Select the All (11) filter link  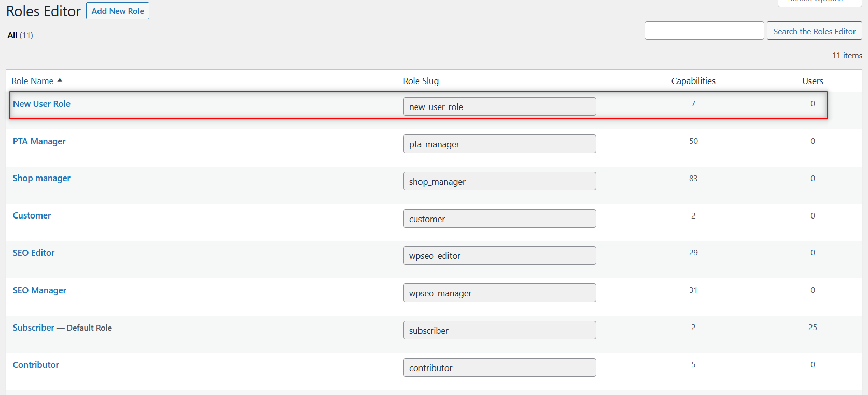(x=20, y=35)
